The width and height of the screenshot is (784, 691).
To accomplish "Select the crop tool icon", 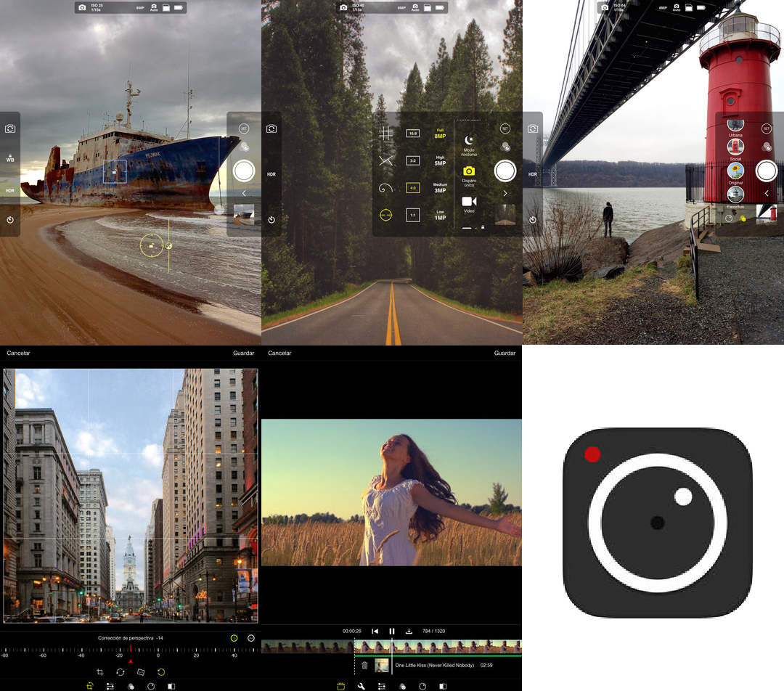I will point(100,672).
